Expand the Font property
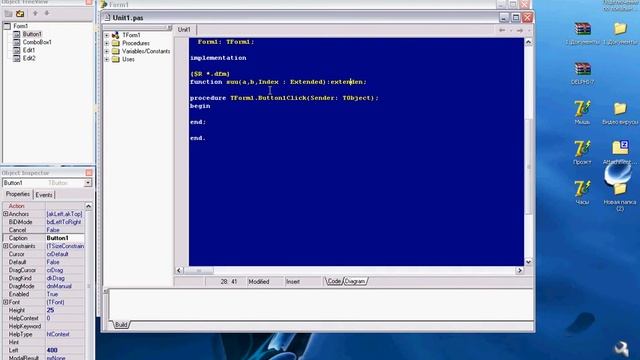 coord(5,302)
